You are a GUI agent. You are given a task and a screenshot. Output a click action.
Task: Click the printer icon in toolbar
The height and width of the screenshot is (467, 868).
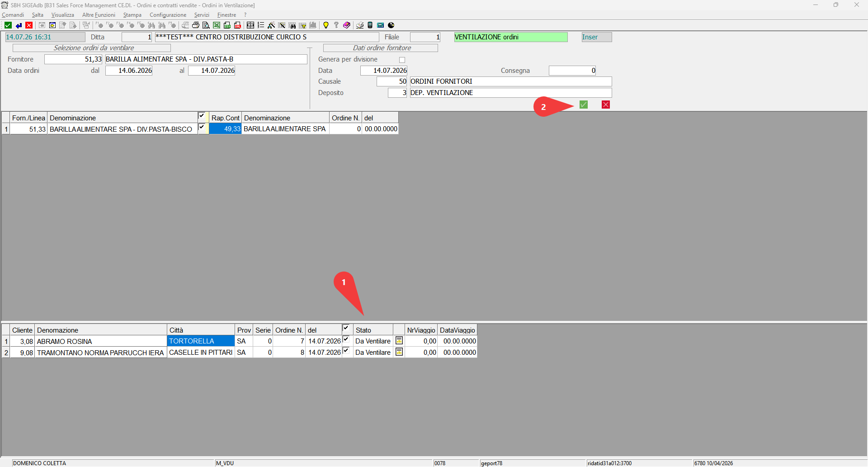point(196,25)
